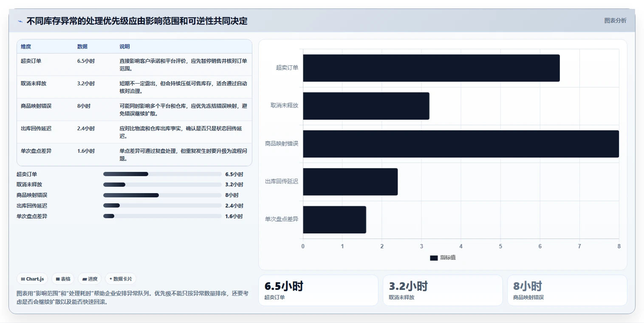Click the 2.4小时 value in progress list
Viewport: 644px width, 323px height.
click(x=234, y=205)
